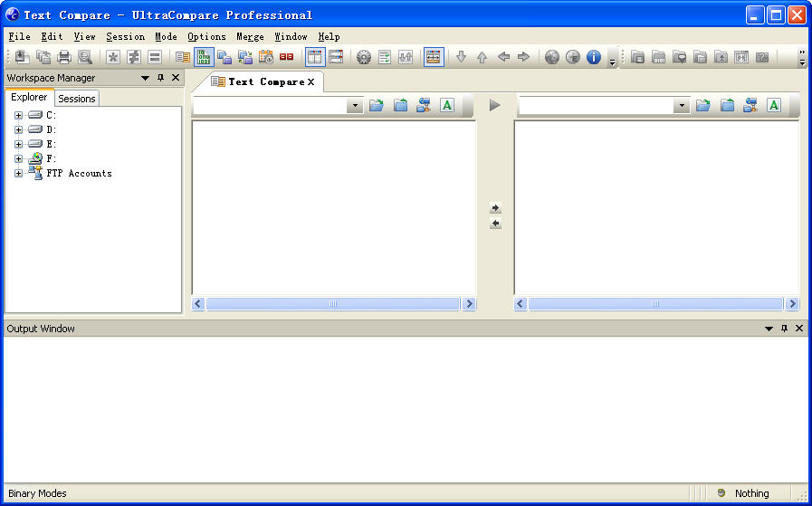The width and height of the screenshot is (812, 506).
Task: Click the right pane reload file icon
Action: click(728, 106)
